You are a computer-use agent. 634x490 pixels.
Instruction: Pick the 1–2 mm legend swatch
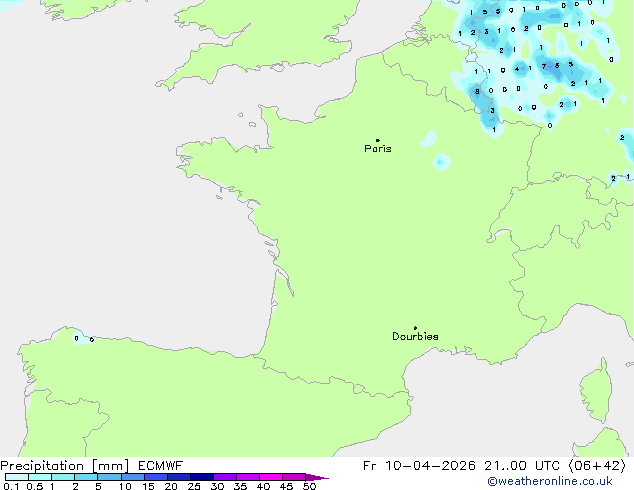[63, 477]
